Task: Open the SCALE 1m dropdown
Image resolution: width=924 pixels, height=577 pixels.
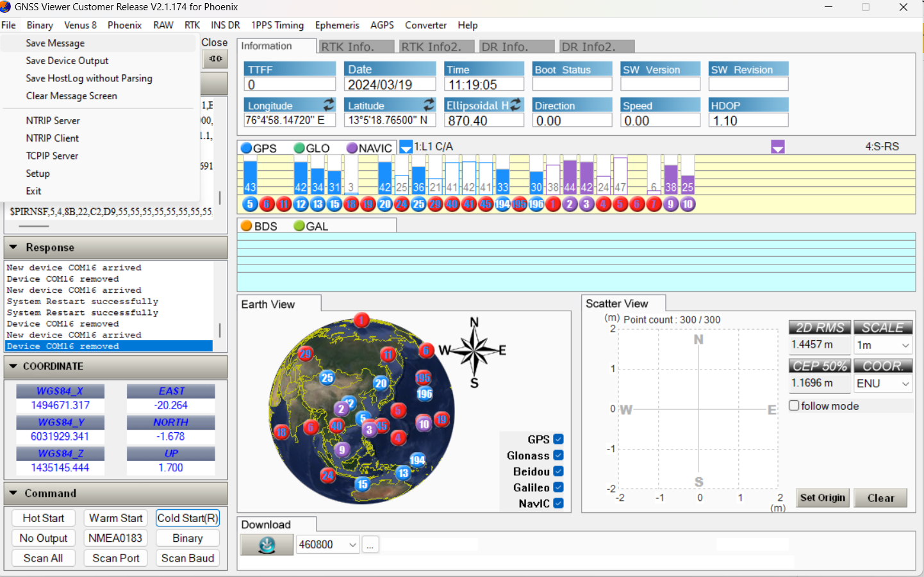Action: point(883,345)
